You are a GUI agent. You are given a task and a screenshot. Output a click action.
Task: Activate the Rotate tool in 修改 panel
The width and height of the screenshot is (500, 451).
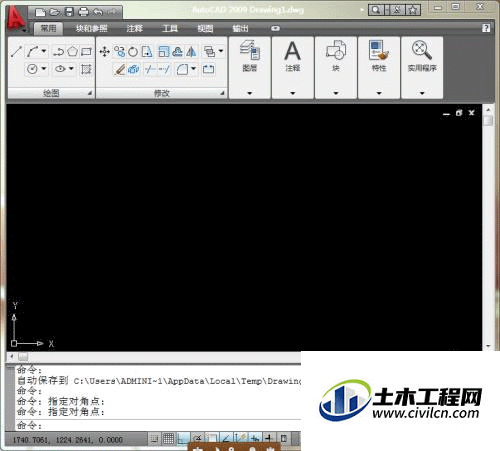133,52
